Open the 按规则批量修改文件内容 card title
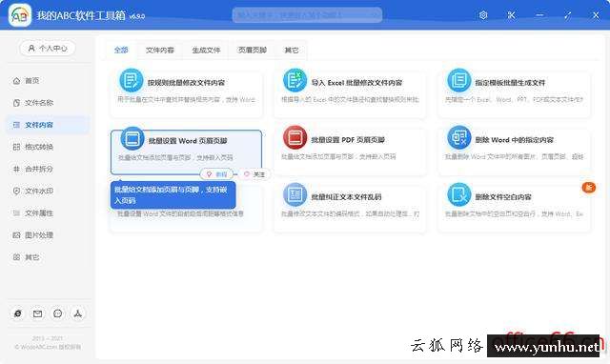The image size is (610, 364). coord(186,83)
